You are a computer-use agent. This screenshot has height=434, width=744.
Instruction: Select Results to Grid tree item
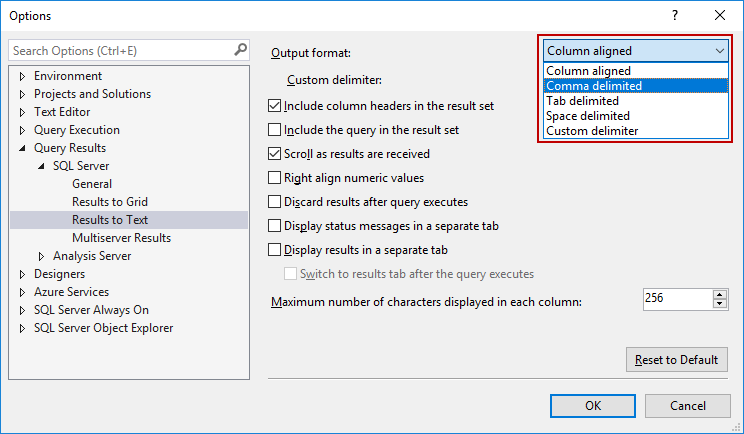pos(110,202)
